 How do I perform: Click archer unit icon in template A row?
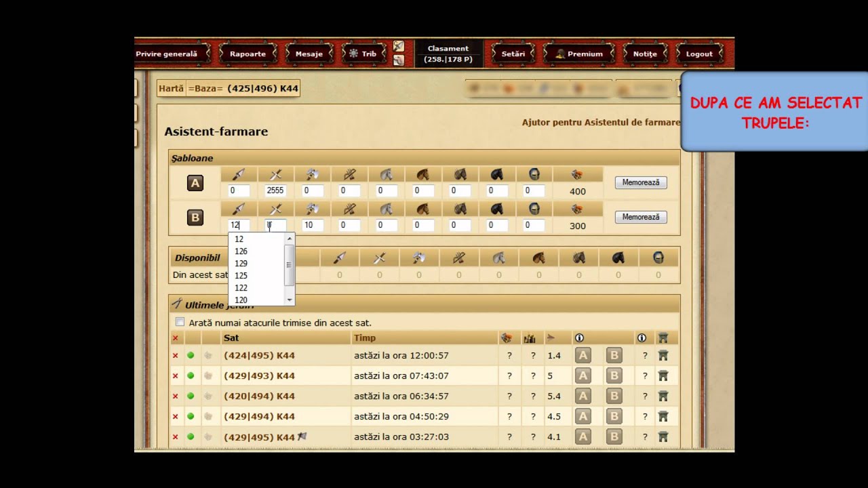tap(349, 174)
